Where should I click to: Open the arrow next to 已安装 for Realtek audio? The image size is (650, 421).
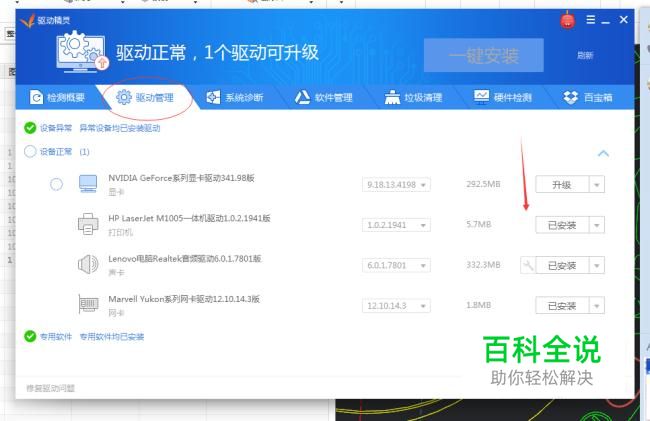[x=597, y=265]
